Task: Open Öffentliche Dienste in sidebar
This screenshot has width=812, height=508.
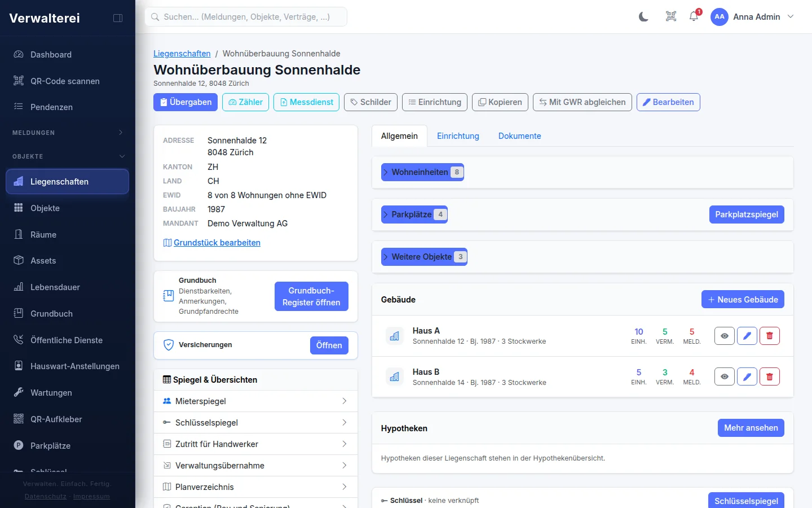Action: [x=68, y=340]
